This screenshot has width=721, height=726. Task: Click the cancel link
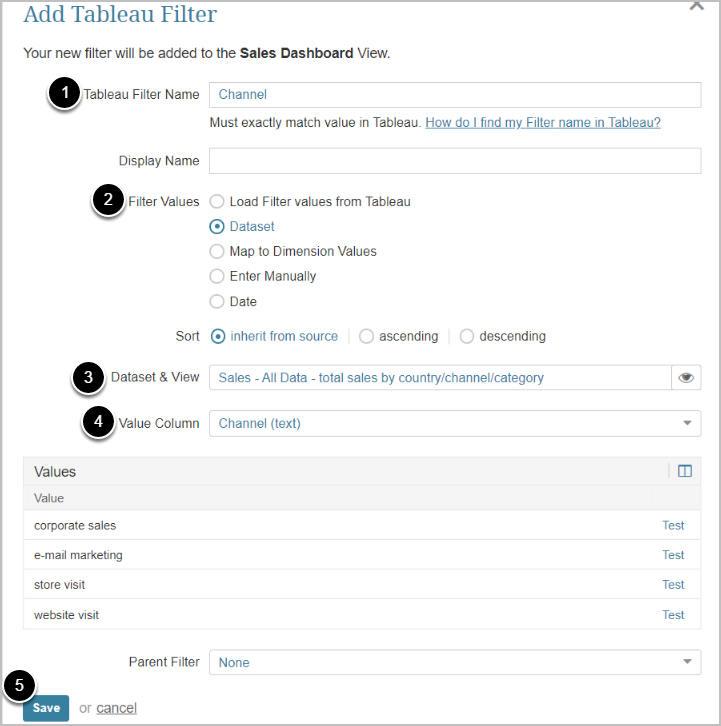click(116, 708)
